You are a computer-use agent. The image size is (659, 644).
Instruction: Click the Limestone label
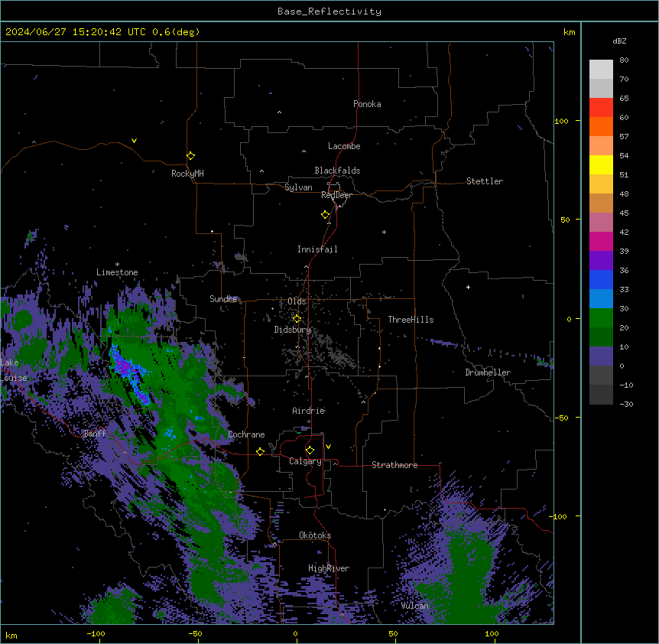(117, 272)
